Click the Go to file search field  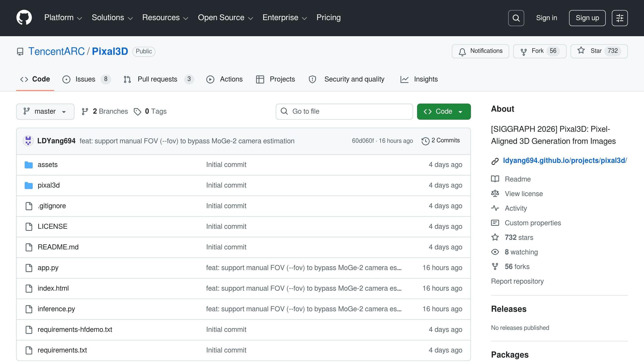pos(344,112)
